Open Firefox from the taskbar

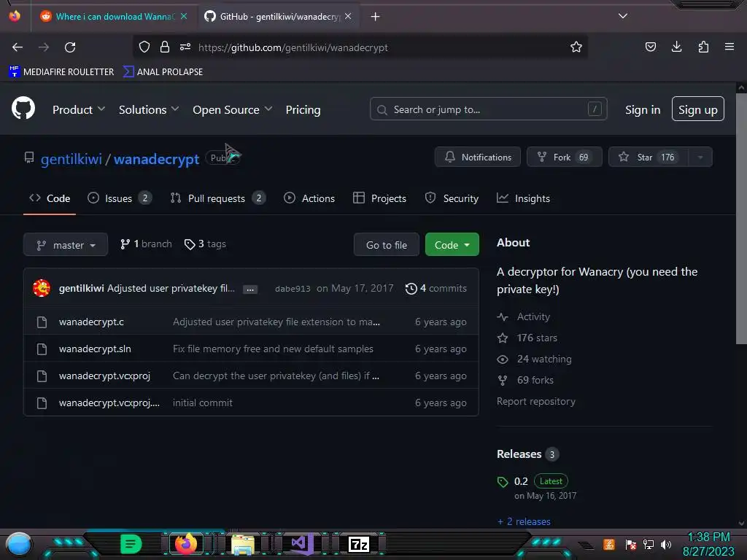pyautogui.click(x=186, y=544)
